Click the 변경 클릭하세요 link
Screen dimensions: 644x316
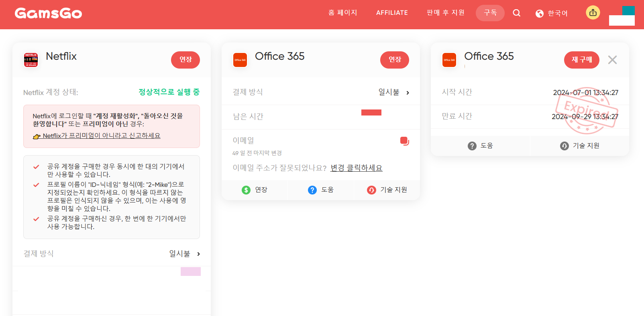[x=357, y=168]
